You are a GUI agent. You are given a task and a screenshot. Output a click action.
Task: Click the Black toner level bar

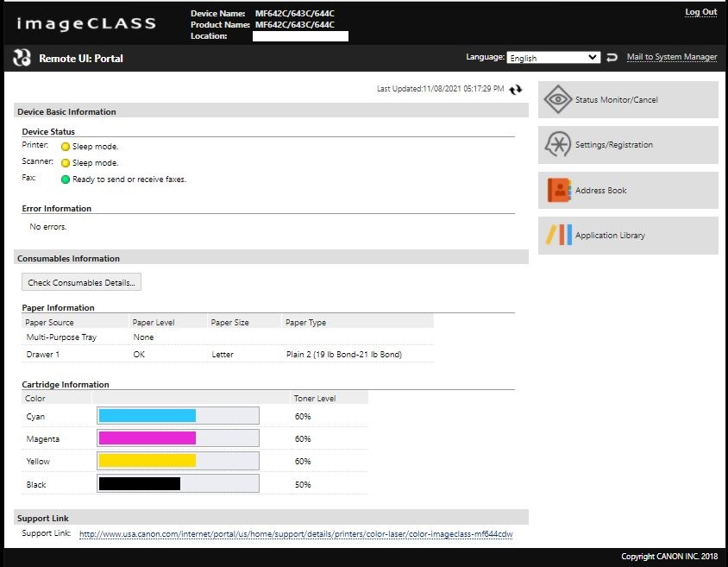178,484
